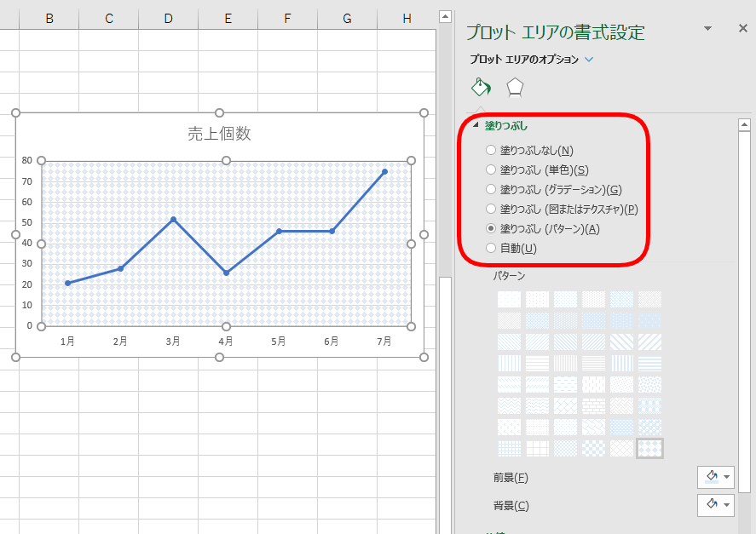The width and height of the screenshot is (756, 534).
Task: Select 塗りつぶしなし radio button
Action: coord(490,150)
